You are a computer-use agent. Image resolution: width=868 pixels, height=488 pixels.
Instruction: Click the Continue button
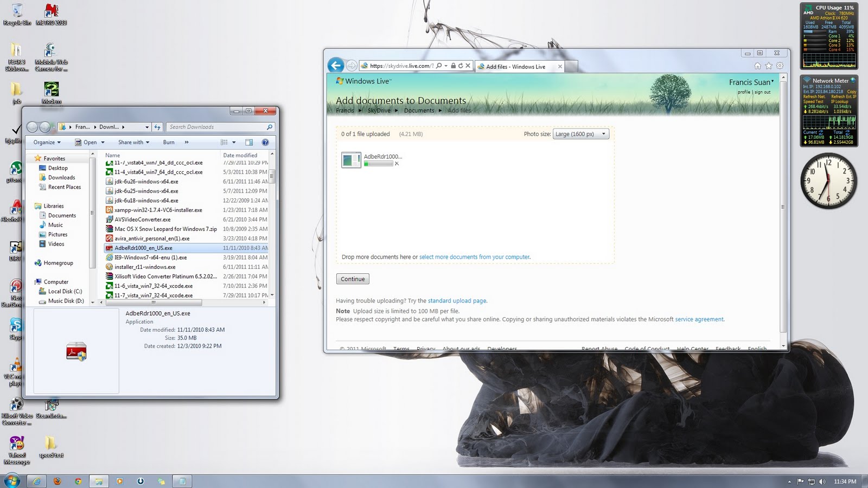pos(353,279)
